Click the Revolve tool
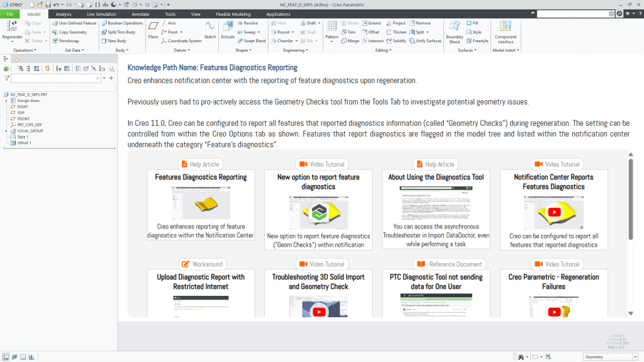The image size is (644, 362). coord(247,23)
